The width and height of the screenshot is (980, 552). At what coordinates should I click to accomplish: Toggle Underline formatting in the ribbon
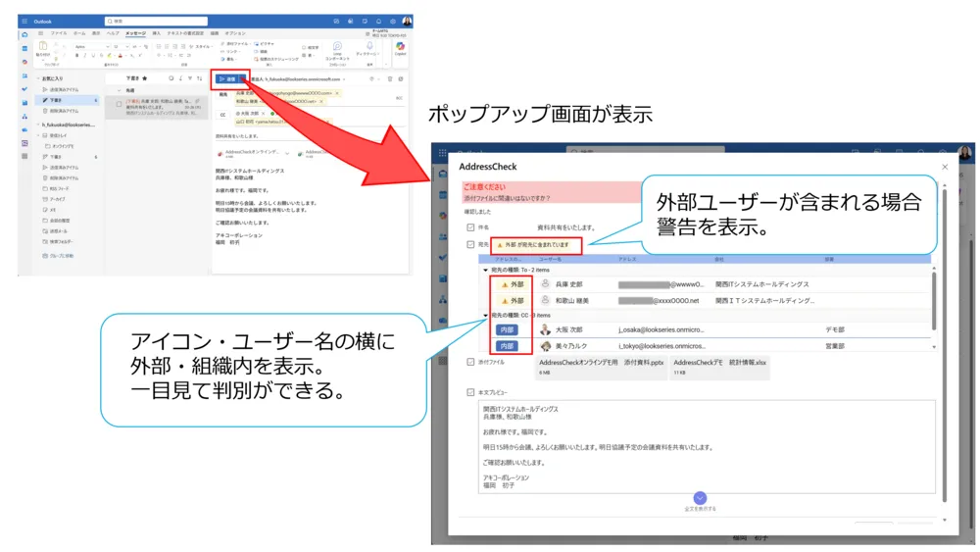point(93,55)
